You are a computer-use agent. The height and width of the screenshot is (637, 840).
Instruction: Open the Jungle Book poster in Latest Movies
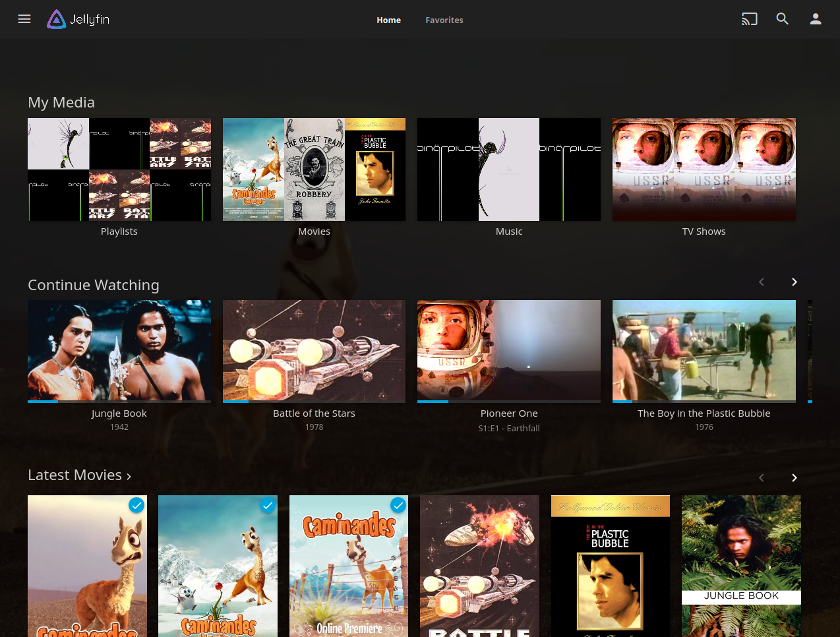(x=741, y=566)
